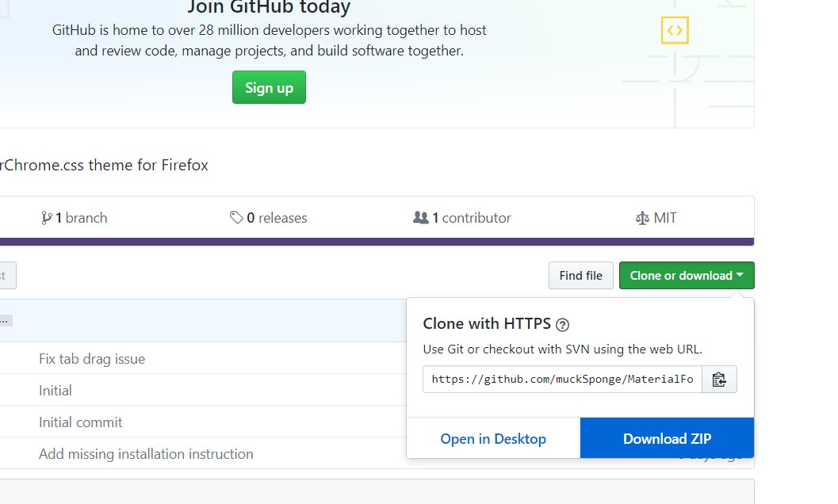Click the scales icon beside MIT
The height and width of the screenshot is (504, 838).
642,218
